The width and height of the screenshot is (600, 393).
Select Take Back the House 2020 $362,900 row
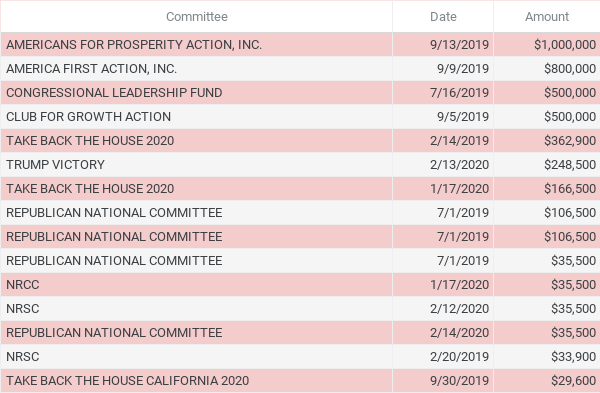click(x=300, y=141)
